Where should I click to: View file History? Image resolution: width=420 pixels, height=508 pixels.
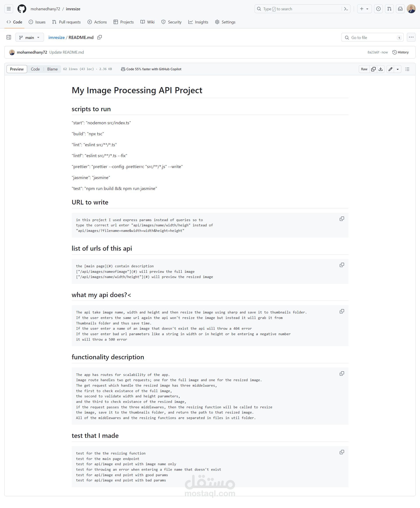point(400,52)
